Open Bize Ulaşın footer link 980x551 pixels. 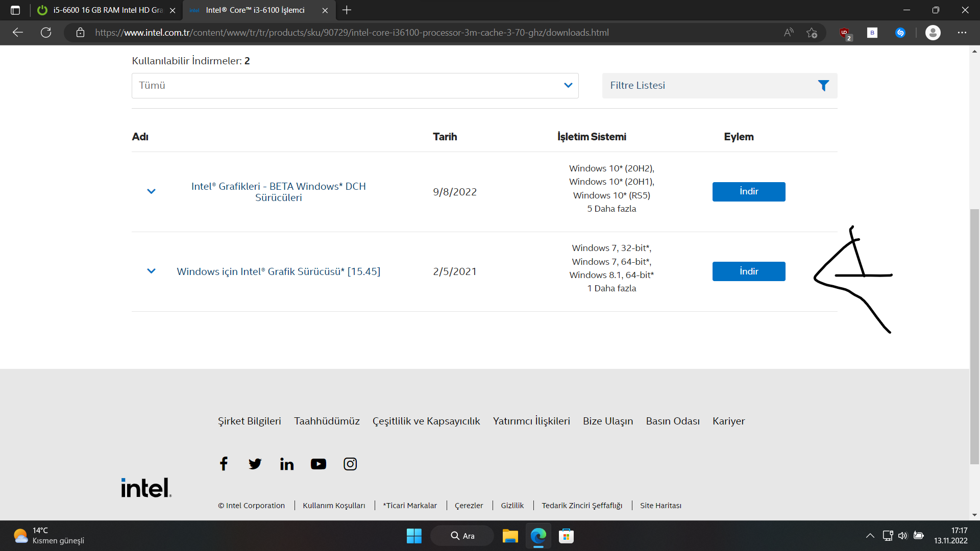[x=607, y=421]
